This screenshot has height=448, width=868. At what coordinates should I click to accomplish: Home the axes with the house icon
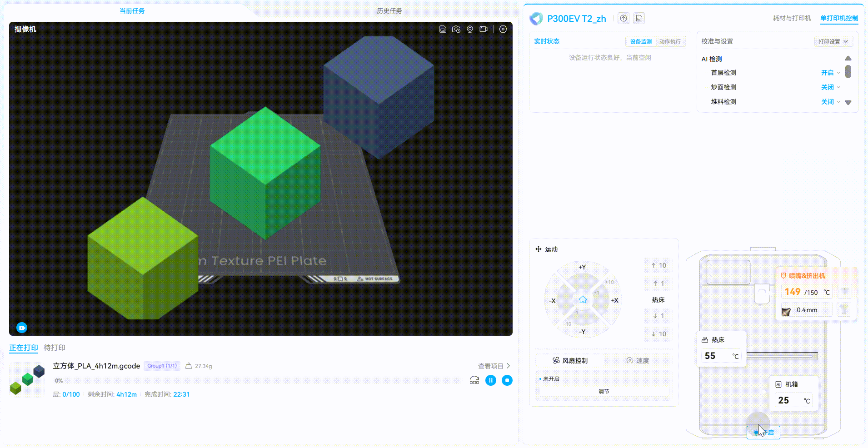click(583, 299)
